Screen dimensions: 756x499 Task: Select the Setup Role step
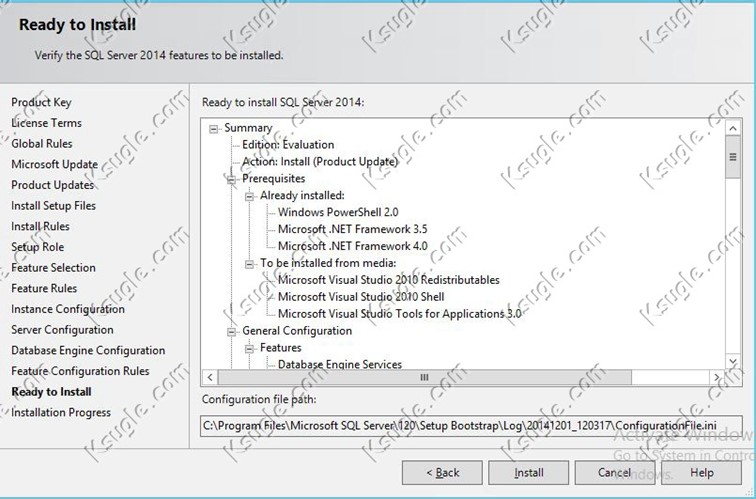(x=38, y=247)
